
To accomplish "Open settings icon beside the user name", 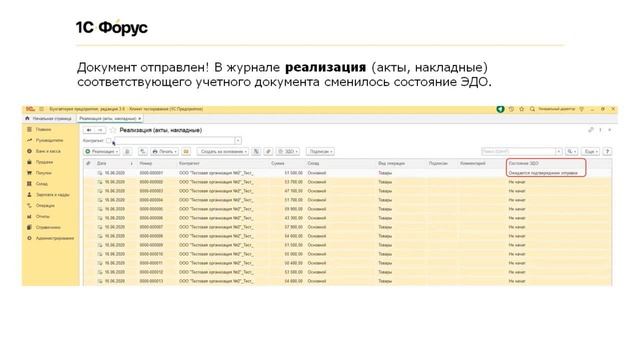I will (582, 109).
